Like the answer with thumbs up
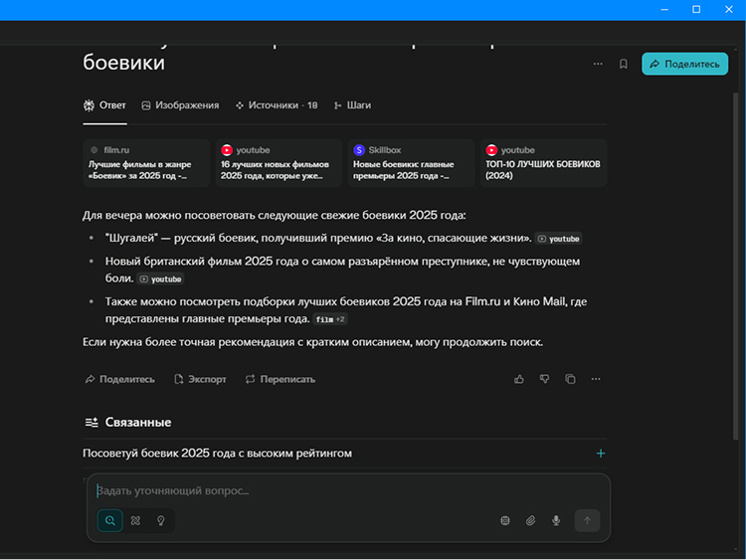746x560 pixels. 519,379
